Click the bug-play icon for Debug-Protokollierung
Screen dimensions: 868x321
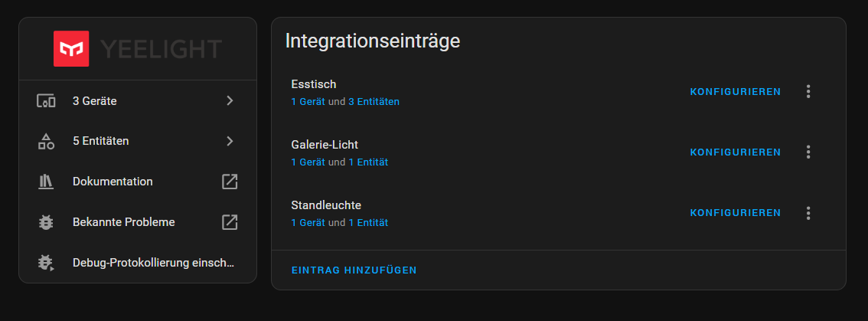click(46, 263)
